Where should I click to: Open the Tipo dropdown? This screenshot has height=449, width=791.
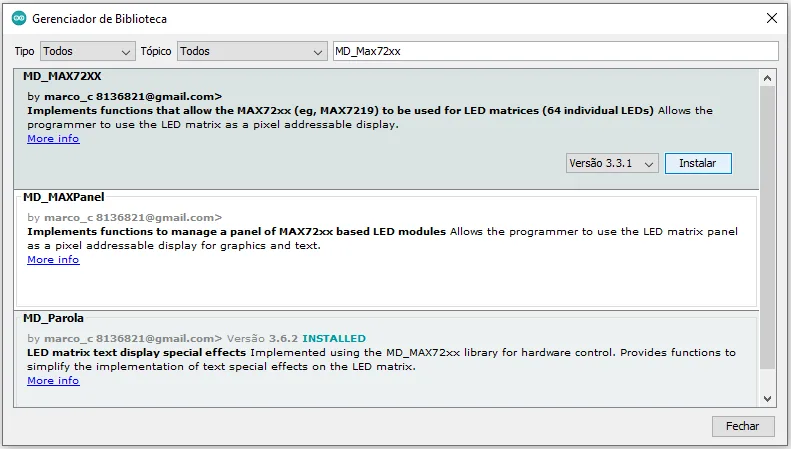pyautogui.click(x=88, y=51)
